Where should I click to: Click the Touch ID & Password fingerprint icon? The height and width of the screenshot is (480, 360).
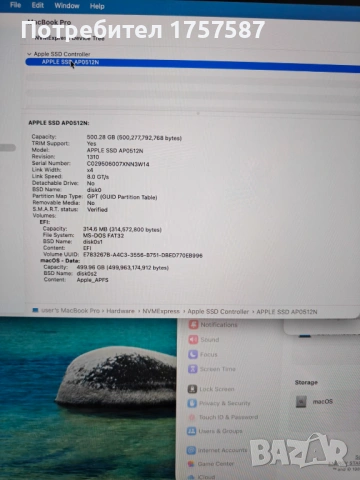192,417
